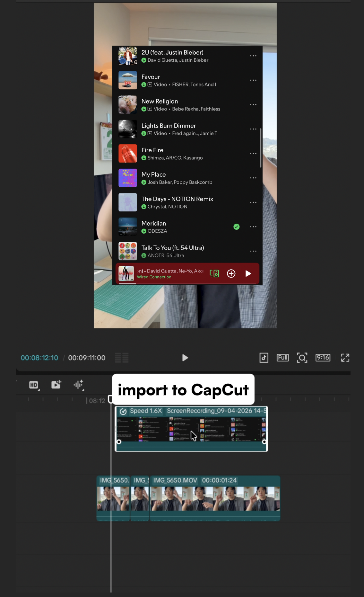Select the Meridian track title
The height and width of the screenshot is (597, 364).
154,224
